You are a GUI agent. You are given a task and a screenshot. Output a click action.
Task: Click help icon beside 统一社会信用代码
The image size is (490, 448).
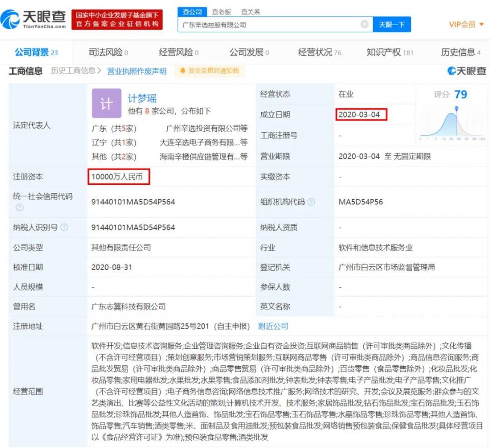coord(19,207)
